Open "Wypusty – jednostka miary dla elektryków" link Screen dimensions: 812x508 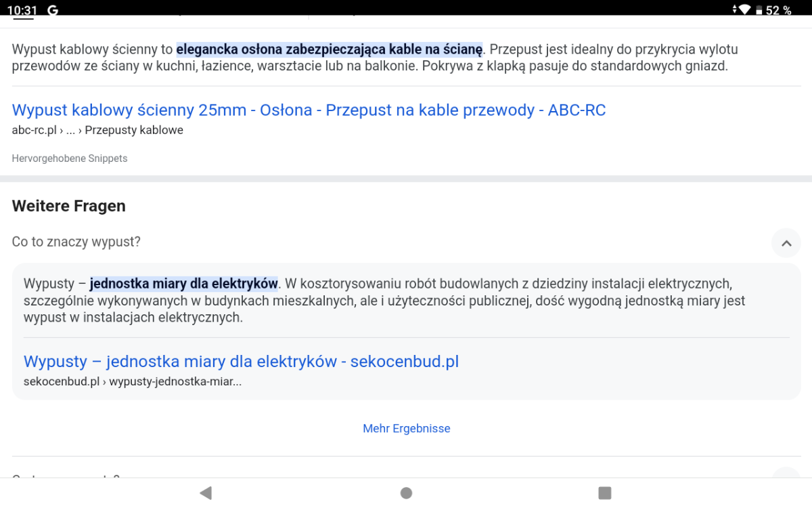[241, 362]
